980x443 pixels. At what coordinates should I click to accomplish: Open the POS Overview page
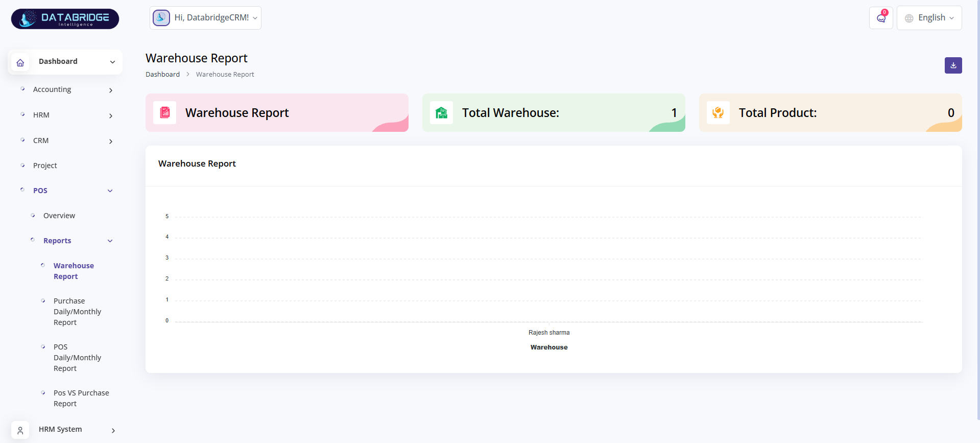tap(59, 216)
